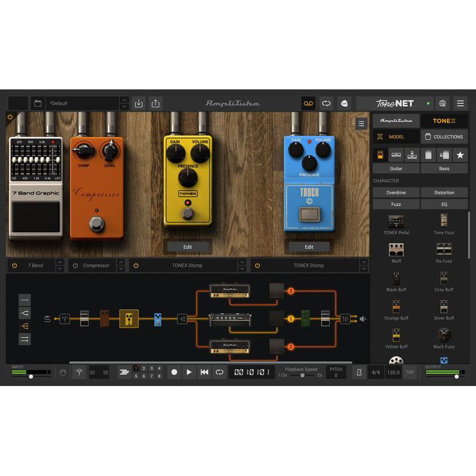Toggle the yellow TONEX pedal footswitch
Screen dimensions: 476x476
(x=187, y=214)
